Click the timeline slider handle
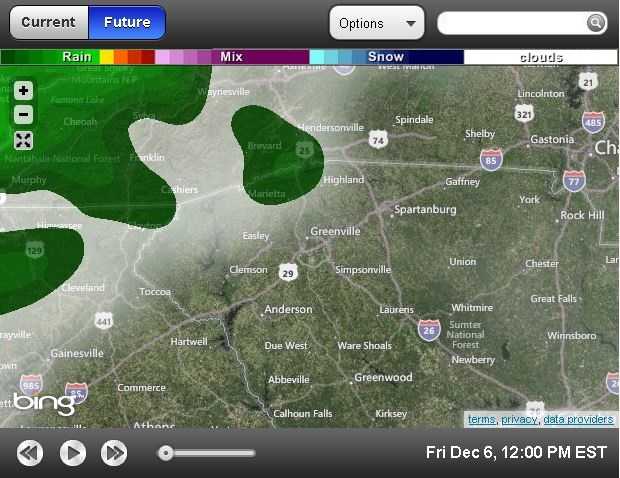 tap(166, 453)
